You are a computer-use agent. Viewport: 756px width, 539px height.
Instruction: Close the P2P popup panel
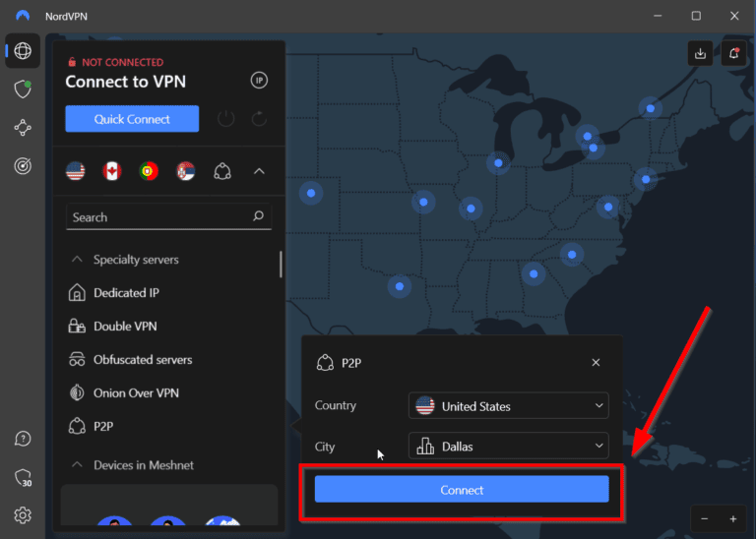click(596, 362)
